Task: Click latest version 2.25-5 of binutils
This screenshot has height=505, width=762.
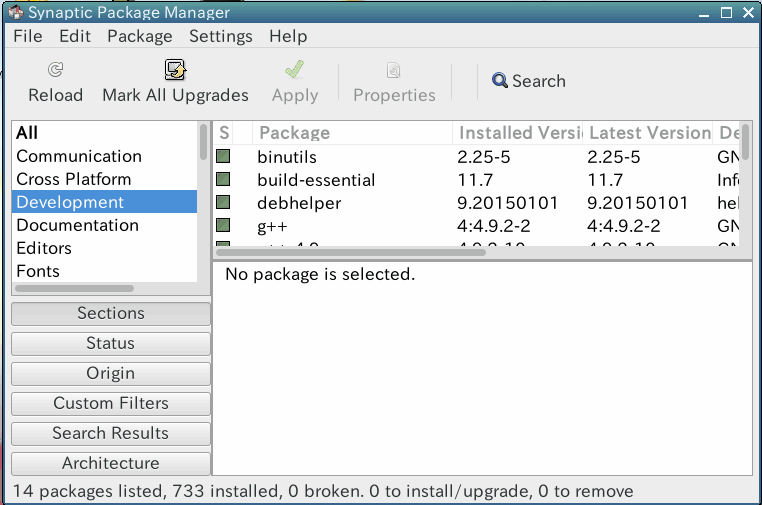Action: click(x=613, y=157)
